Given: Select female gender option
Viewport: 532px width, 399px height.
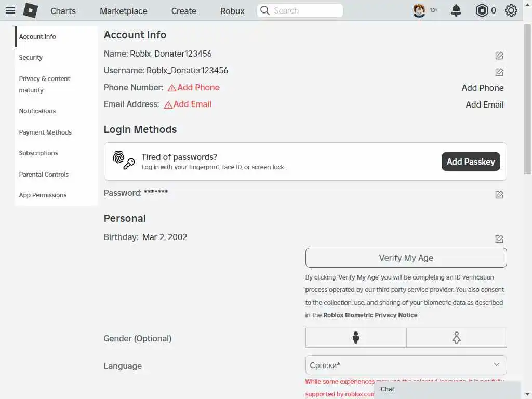Looking at the screenshot, I should tap(457, 338).
